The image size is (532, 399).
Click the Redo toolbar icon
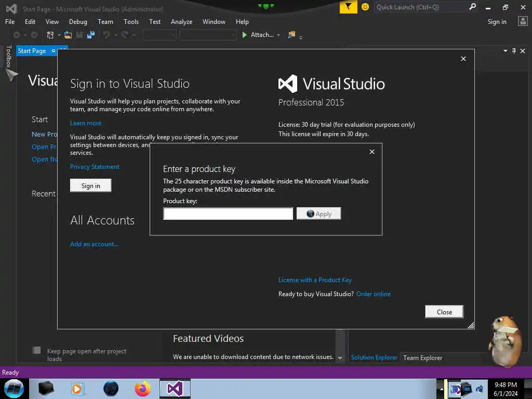tap(125, 35)
